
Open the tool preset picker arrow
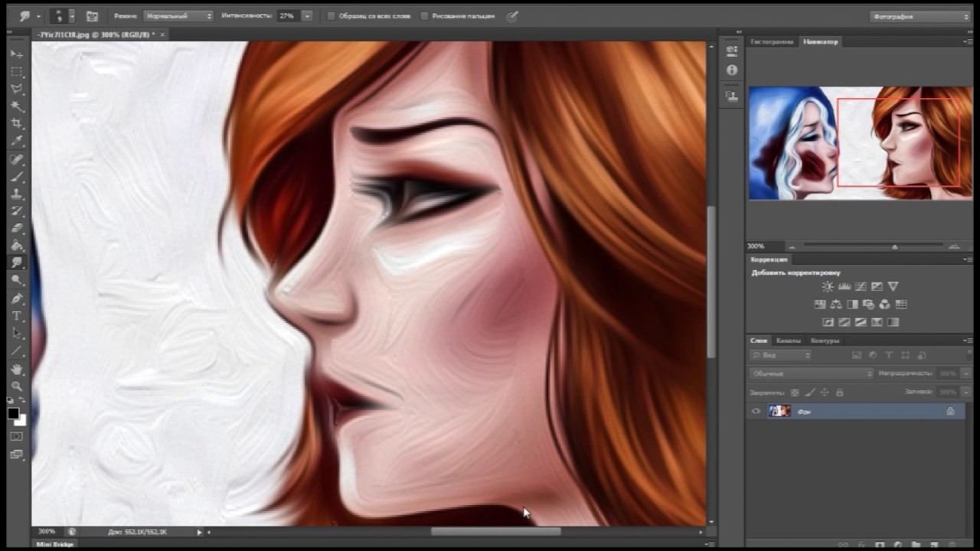click(x=37, y=15)
